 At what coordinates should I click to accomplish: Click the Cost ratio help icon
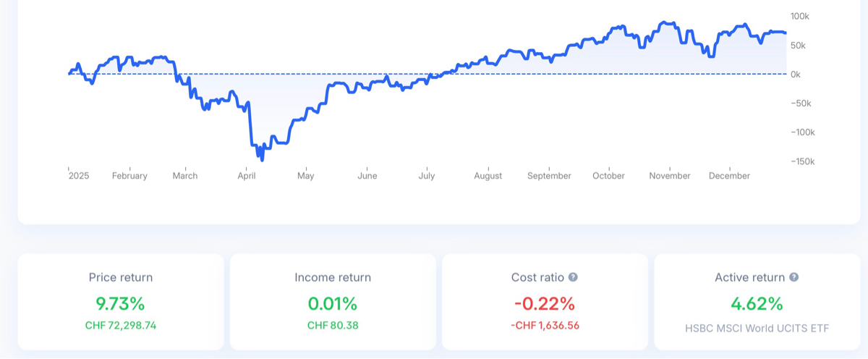click(x=573, y=277)
